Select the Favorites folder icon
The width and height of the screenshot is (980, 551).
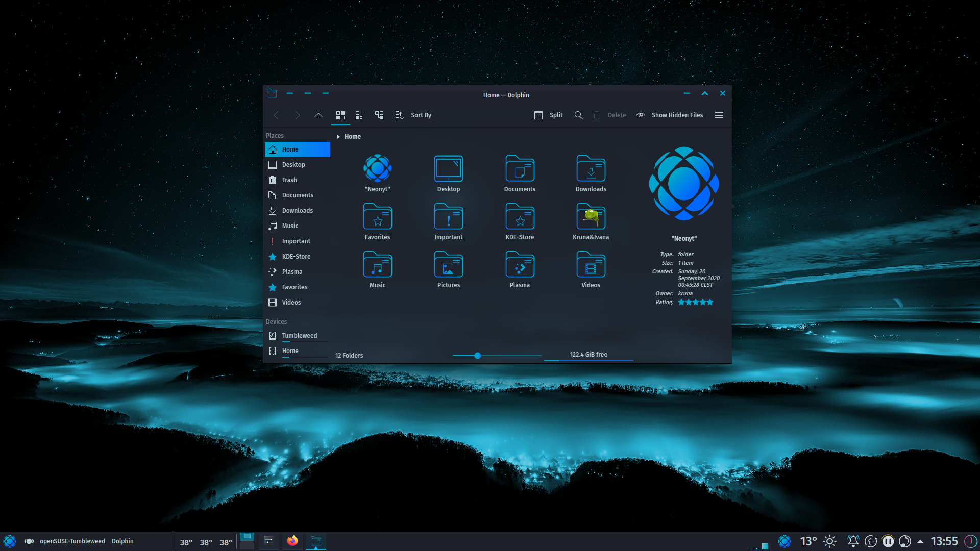[378, 216]
